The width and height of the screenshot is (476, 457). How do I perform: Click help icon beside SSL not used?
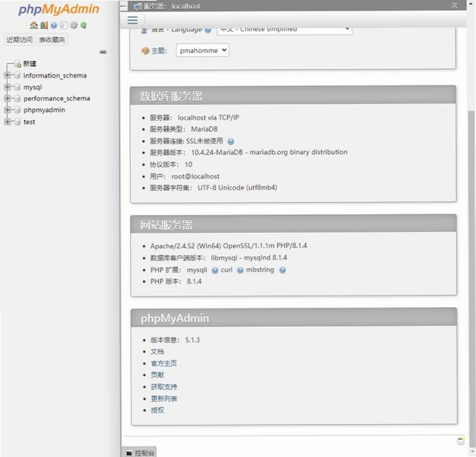tap(231, 141)
